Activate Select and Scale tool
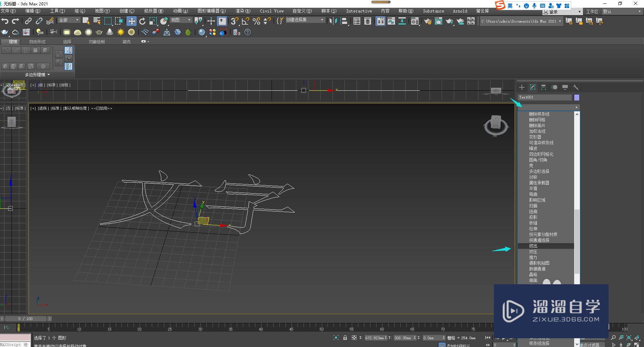This screenshot has width=644, height=347. click(x=153, y=21)
